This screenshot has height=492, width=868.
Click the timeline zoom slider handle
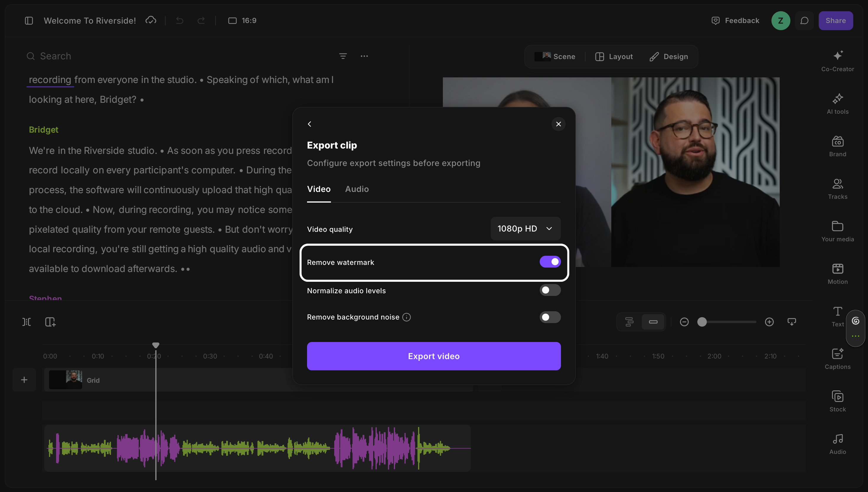click(x=702, y=322)
